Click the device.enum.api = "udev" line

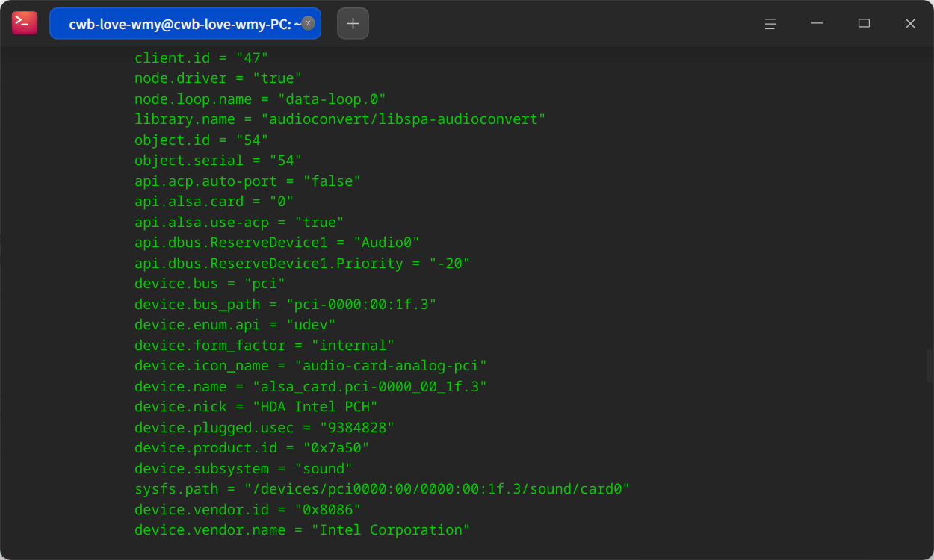235,325
